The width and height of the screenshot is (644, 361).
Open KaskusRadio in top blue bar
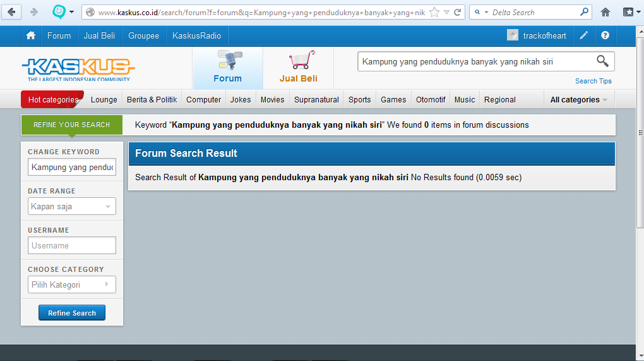click(196, 36)
